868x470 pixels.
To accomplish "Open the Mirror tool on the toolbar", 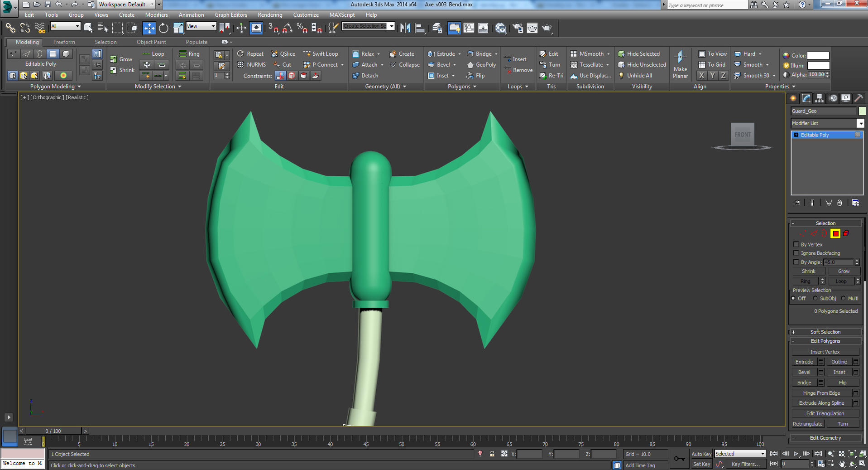I will point(405,28).
